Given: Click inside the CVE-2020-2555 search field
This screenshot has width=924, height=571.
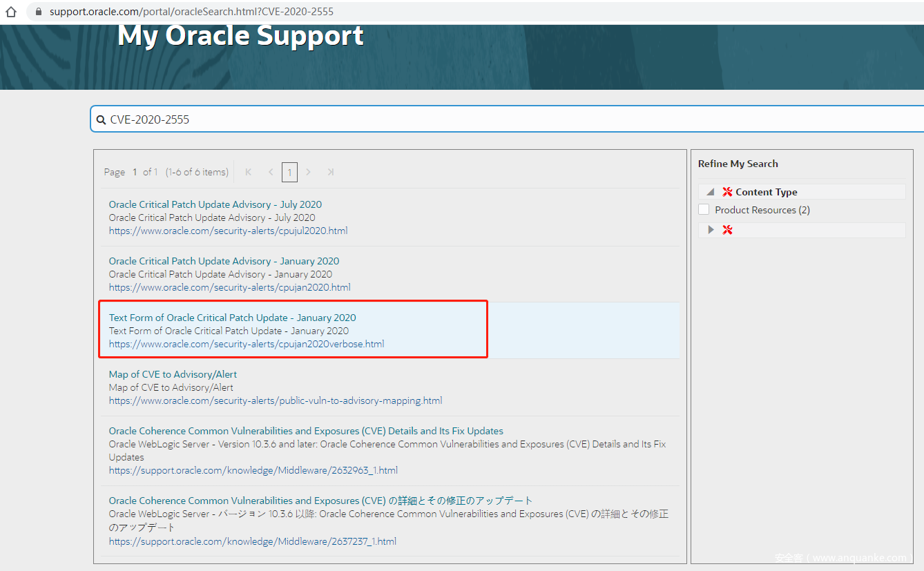Looking at the screenshot, I should pos(483,119).
